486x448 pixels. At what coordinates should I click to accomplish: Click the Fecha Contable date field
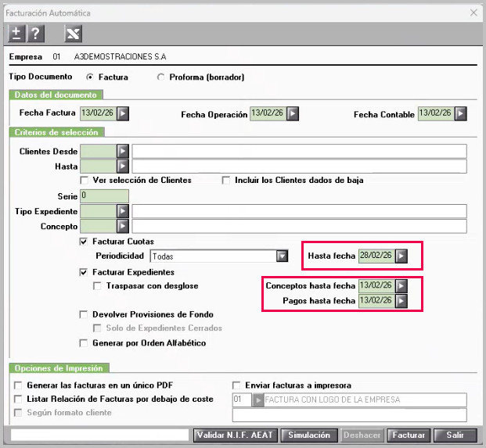click(x=437, y=113)
